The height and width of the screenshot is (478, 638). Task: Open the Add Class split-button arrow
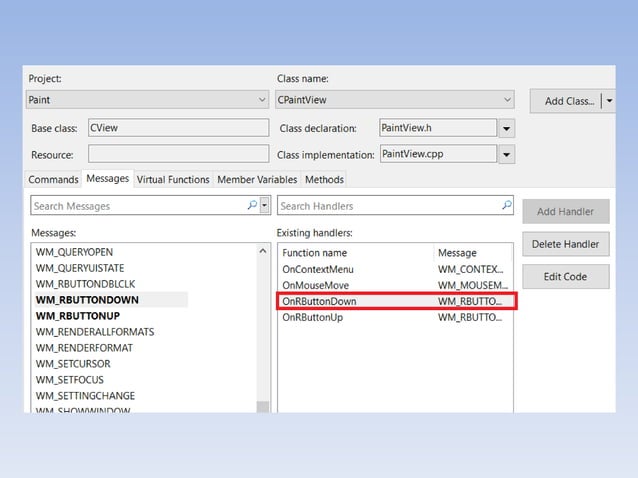coord(608,101)
